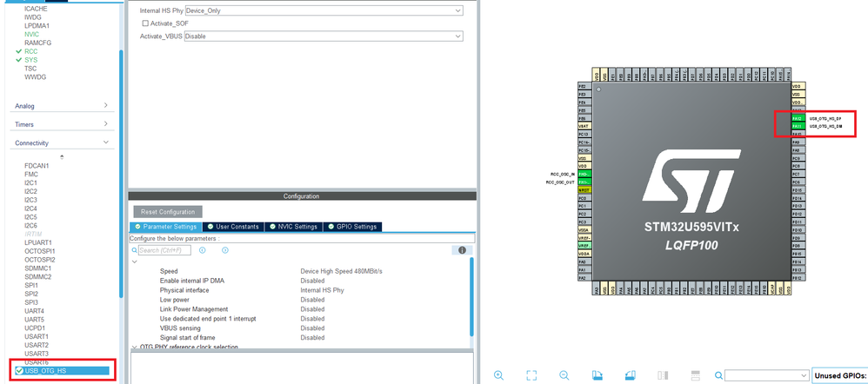Select FDCAN1 in the Connectivity list
The width and height of the screenshot is (868, 384).
(37, 165)
